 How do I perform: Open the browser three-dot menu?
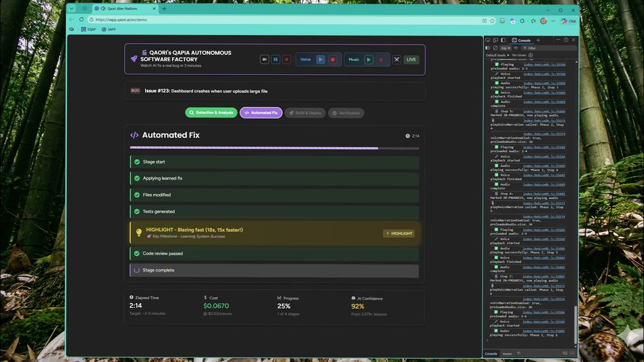point(553,21)
